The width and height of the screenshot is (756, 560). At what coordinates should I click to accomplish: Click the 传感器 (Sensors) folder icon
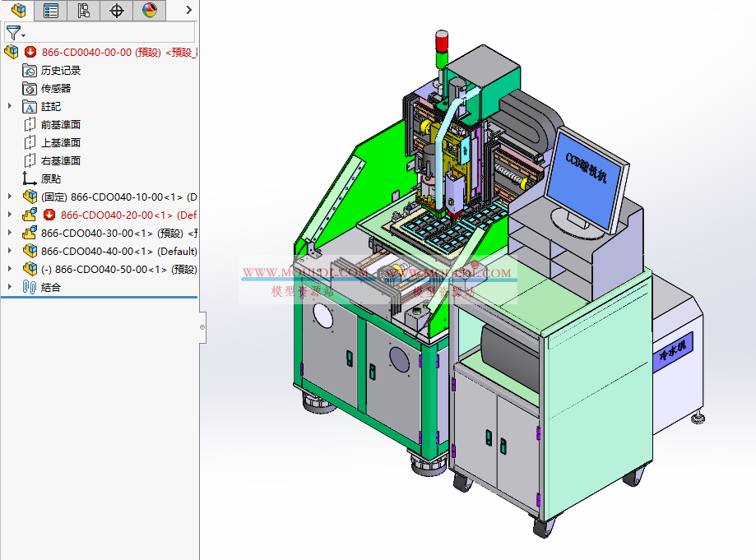click(x=29, y=88)
